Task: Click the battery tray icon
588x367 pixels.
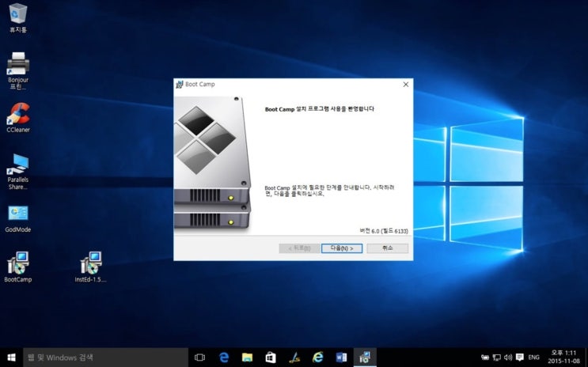Action: pos(485,358)
